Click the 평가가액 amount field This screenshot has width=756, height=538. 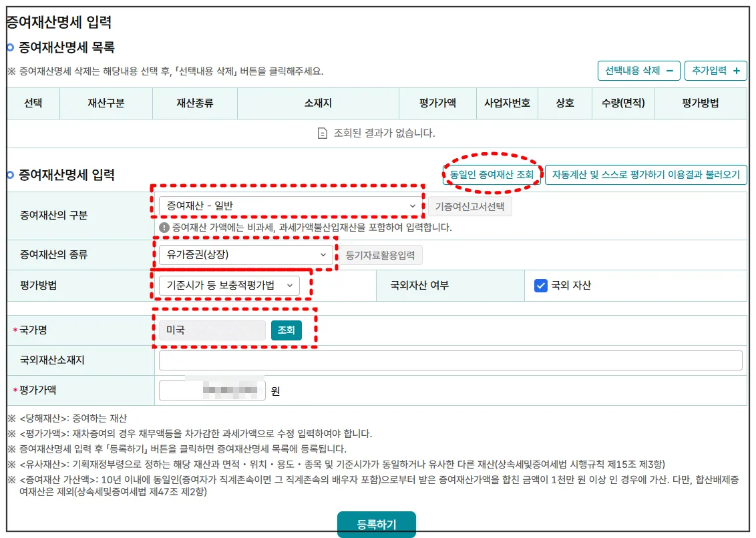click(212, 390)
